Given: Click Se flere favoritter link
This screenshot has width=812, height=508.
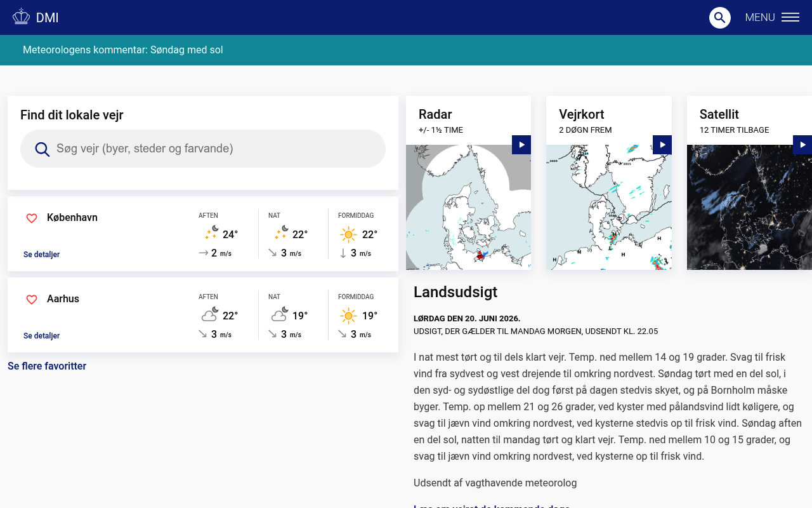Looking at the screenshot, I should (47, 366).
